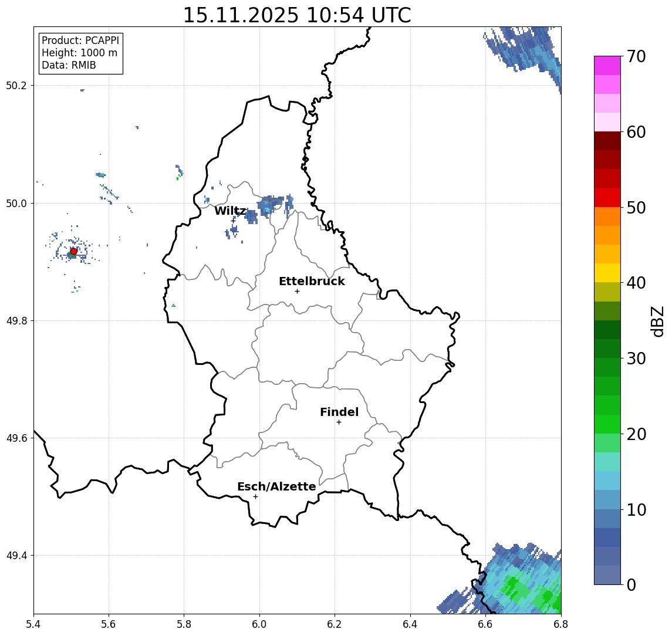Click the magenta top colorbar segment

coord(607,66)
